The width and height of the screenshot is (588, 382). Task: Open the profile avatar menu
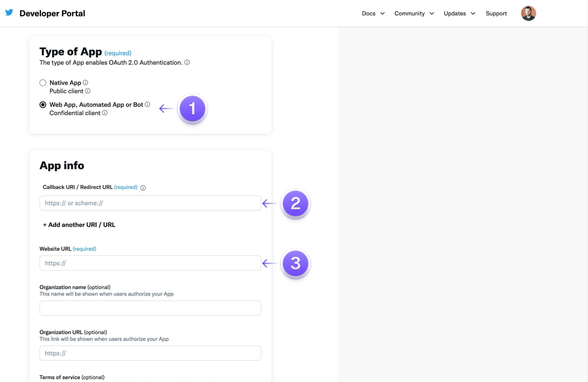pyautogui.click(x=528, y=13)
